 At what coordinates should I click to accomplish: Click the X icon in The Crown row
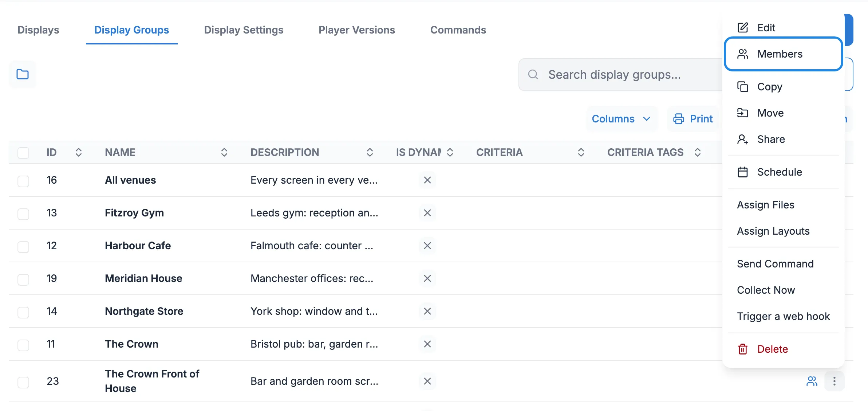pyautogui.click(x=427, y=344)
